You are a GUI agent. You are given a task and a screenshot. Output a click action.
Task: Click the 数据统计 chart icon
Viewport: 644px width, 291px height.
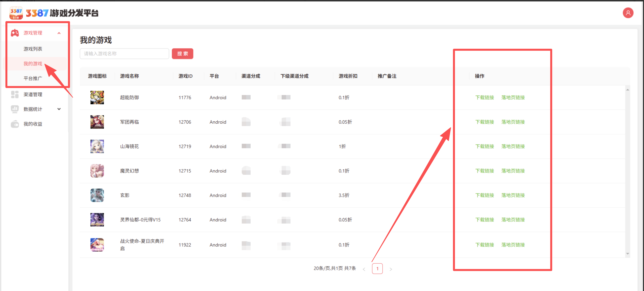coord(15,109)
